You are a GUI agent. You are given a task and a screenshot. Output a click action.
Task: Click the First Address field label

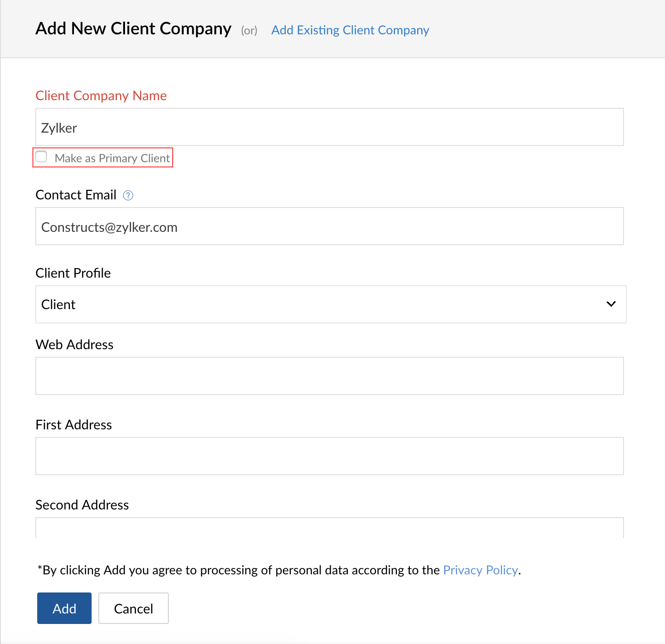tap(73, 425)
